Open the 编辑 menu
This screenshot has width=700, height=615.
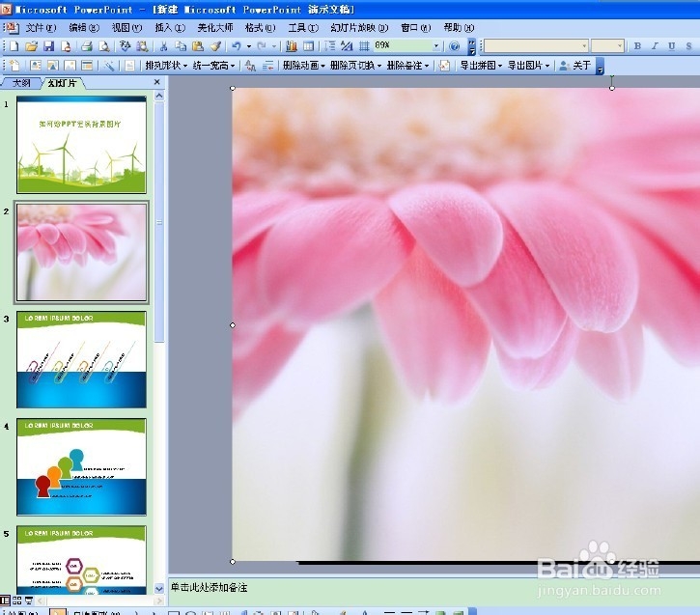(x=84, y=28)
